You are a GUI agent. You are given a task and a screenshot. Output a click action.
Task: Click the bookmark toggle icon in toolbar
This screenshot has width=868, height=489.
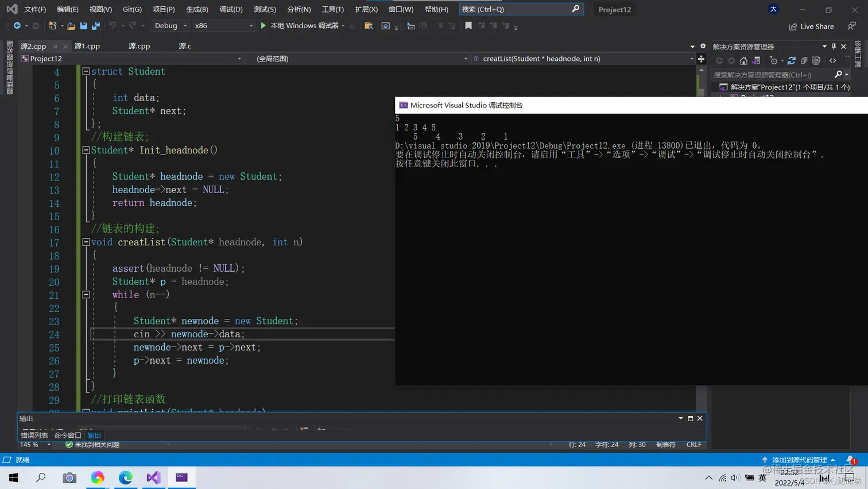[x=468, y=26]
